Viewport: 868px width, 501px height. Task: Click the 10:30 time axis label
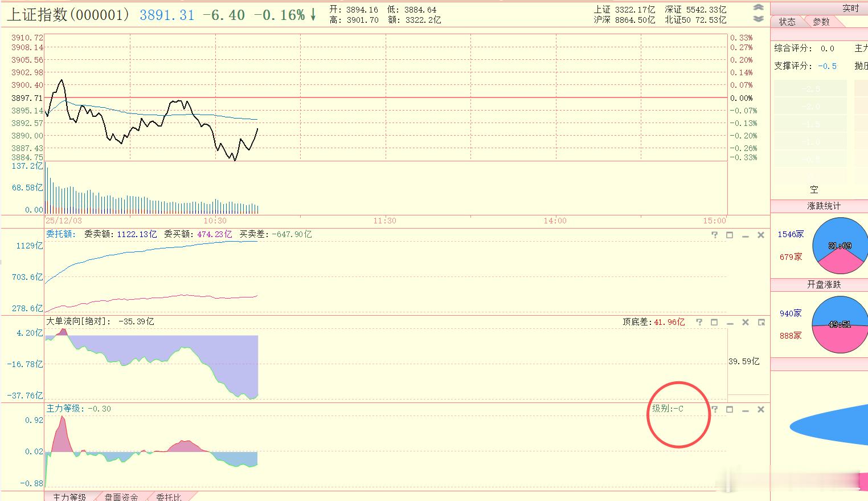[215, 221]
